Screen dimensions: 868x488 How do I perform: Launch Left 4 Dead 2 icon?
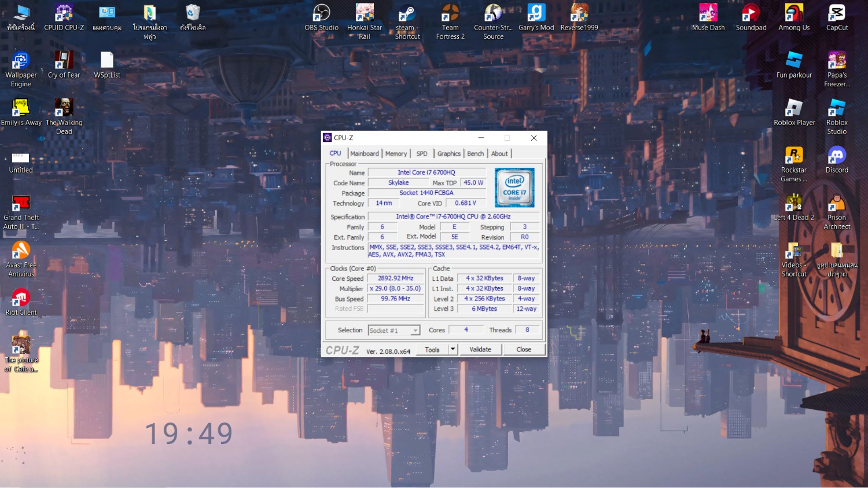pos(794,207)
